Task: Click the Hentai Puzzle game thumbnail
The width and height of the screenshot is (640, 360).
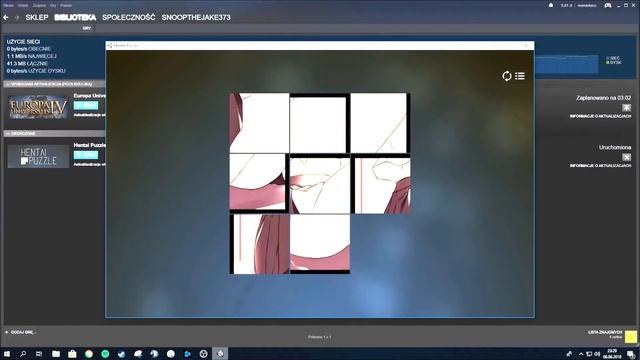Action: click(38, 157)
